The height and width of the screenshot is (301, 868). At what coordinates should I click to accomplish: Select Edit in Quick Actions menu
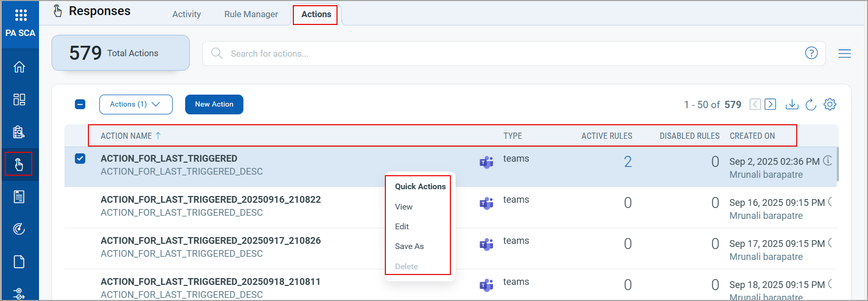402,227
